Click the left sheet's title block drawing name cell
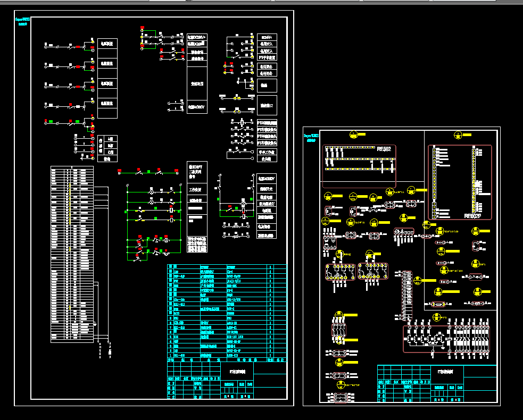The height and width of the screenshot is (420, 523). 237,372
